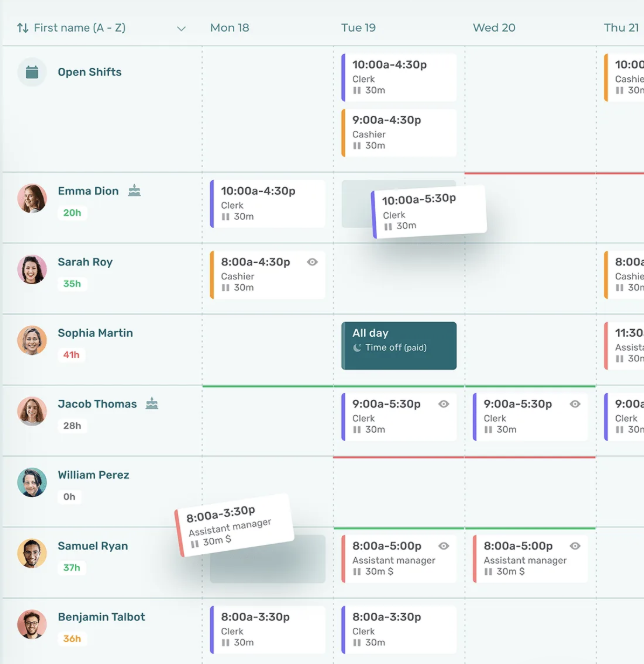Open Samuel Ryan's Wednesday 8:00a-5:00p shift

[x=530, y=559]
